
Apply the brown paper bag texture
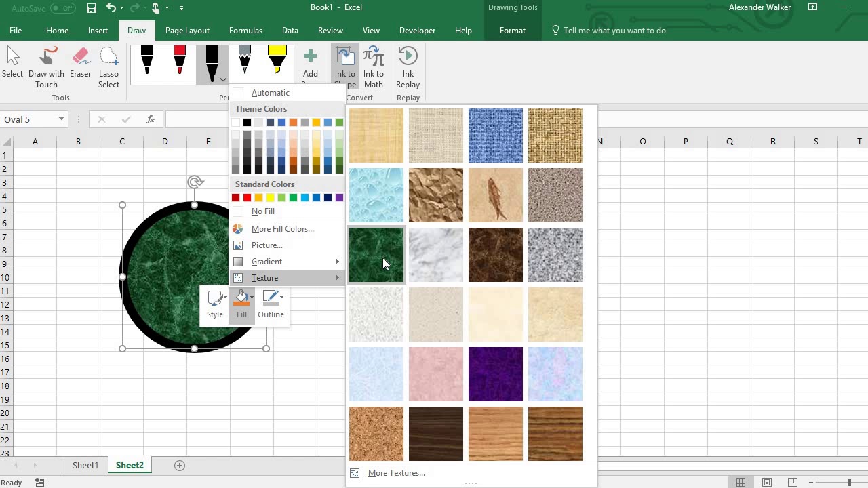click(436, 195)
